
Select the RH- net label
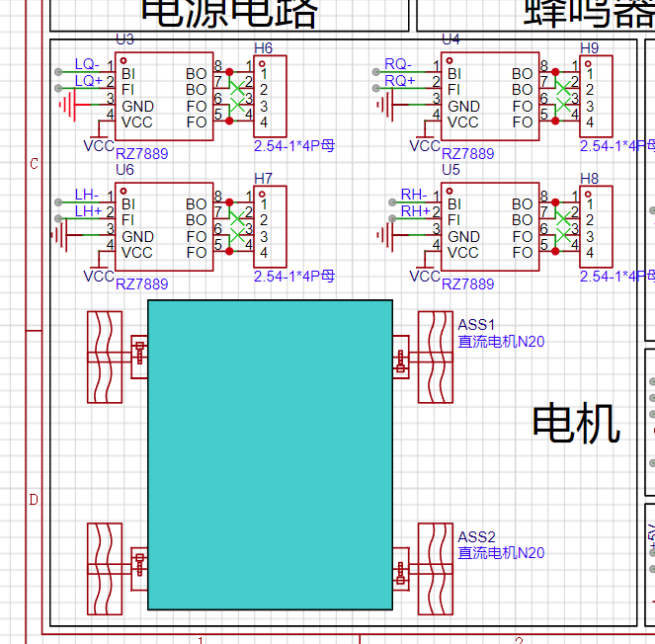click(x=414, y=195)
